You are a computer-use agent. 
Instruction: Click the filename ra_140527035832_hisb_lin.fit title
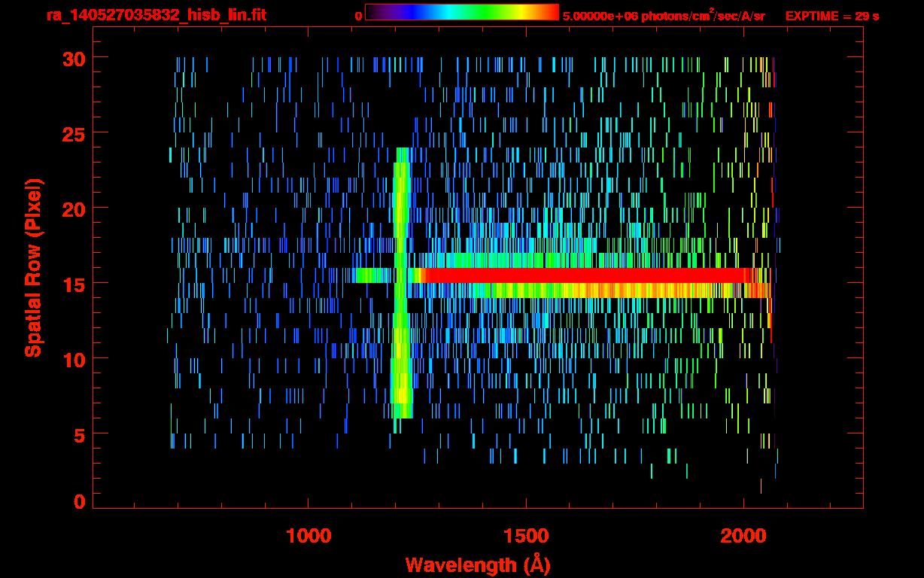(155, 15)
